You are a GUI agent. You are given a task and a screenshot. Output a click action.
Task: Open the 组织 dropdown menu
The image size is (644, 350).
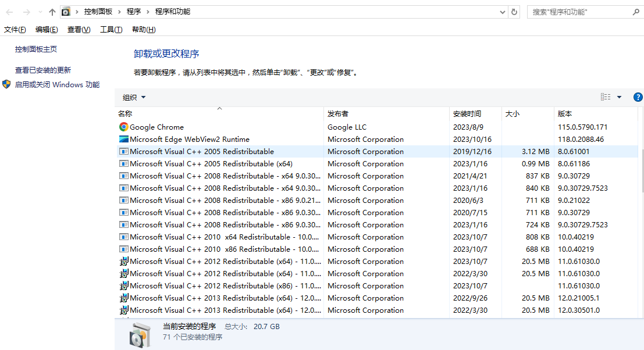click(134, 97)
